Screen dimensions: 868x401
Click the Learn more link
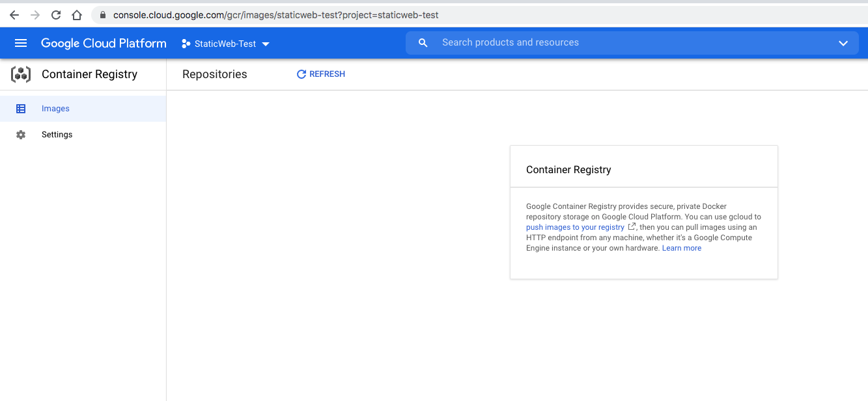[x=681, y=248]
